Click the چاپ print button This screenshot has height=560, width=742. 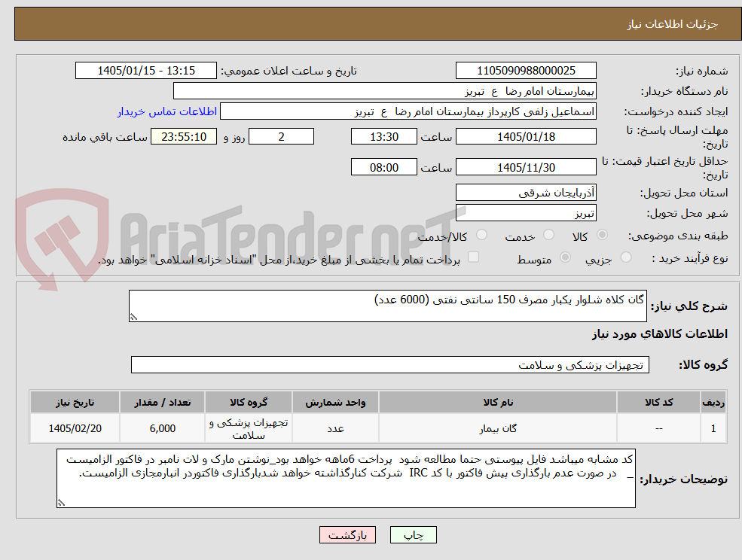tap(413, 535)
